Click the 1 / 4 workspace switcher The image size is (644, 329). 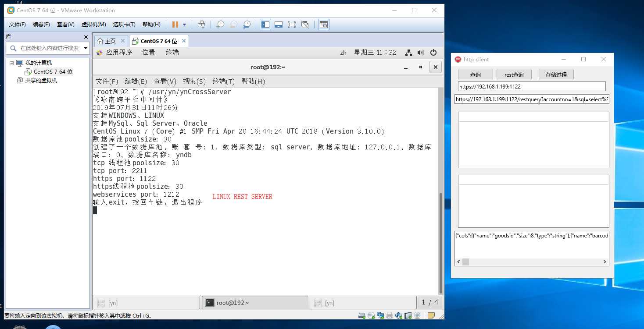point(430,302)
